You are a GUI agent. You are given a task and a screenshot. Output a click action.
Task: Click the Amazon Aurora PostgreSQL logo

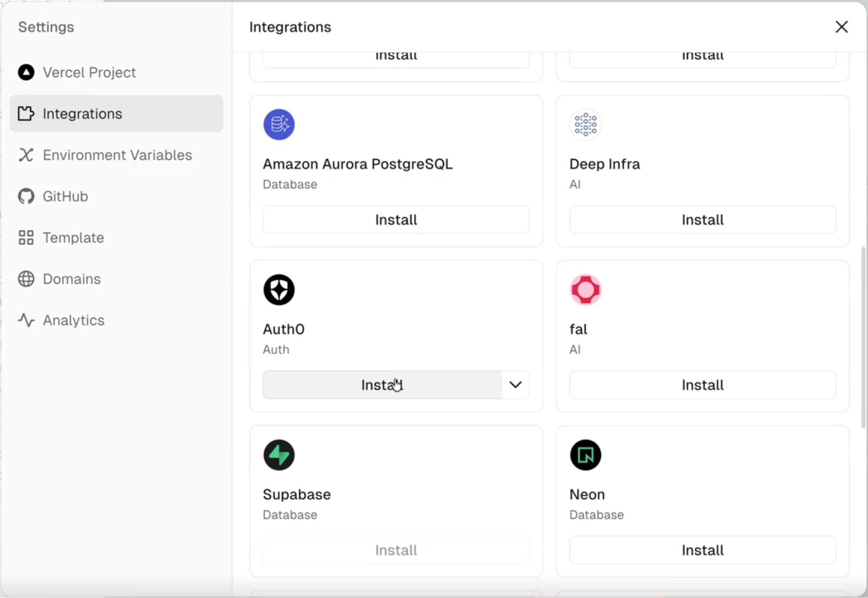tap(279, 125)
